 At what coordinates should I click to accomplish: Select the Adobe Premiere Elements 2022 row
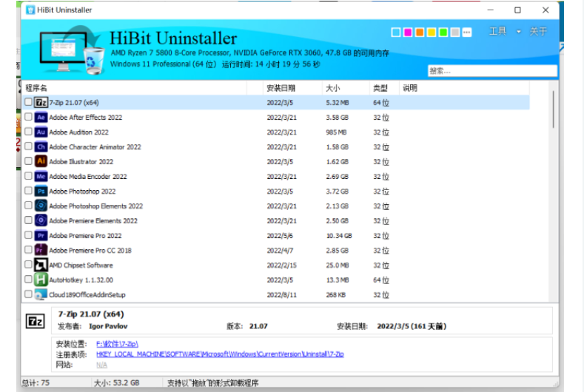(275, 220)
